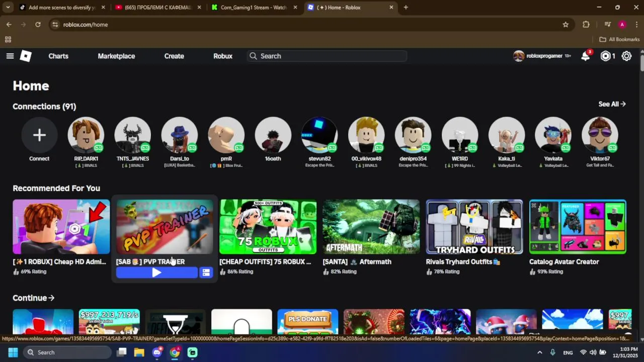The image size is (644, 362).
Task: Open the settings gear menu
Action: [626, 56]
